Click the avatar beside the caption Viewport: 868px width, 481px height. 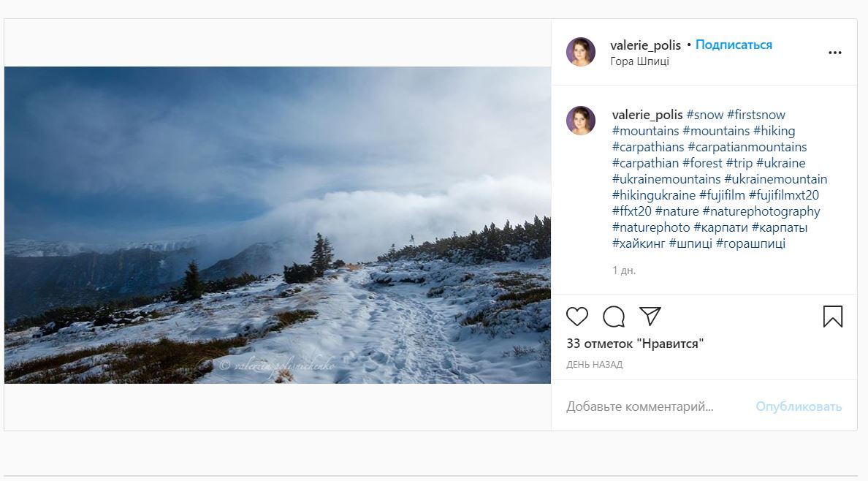(581, 121)
